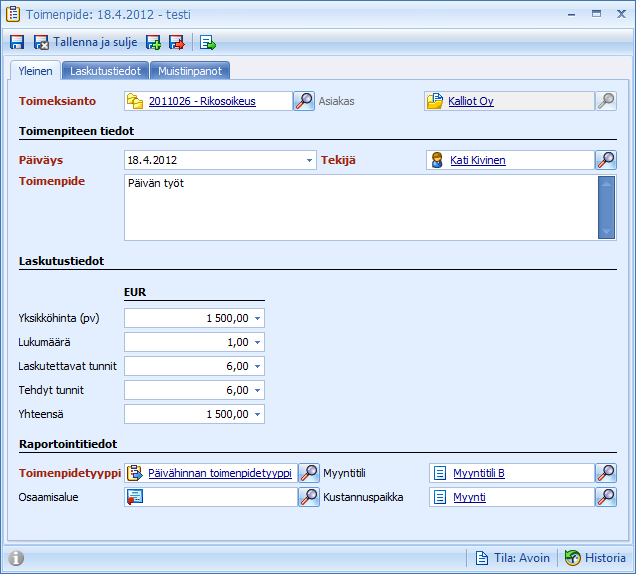
Task: Click save icon with red arrow
Action: (x=176, y=42)
